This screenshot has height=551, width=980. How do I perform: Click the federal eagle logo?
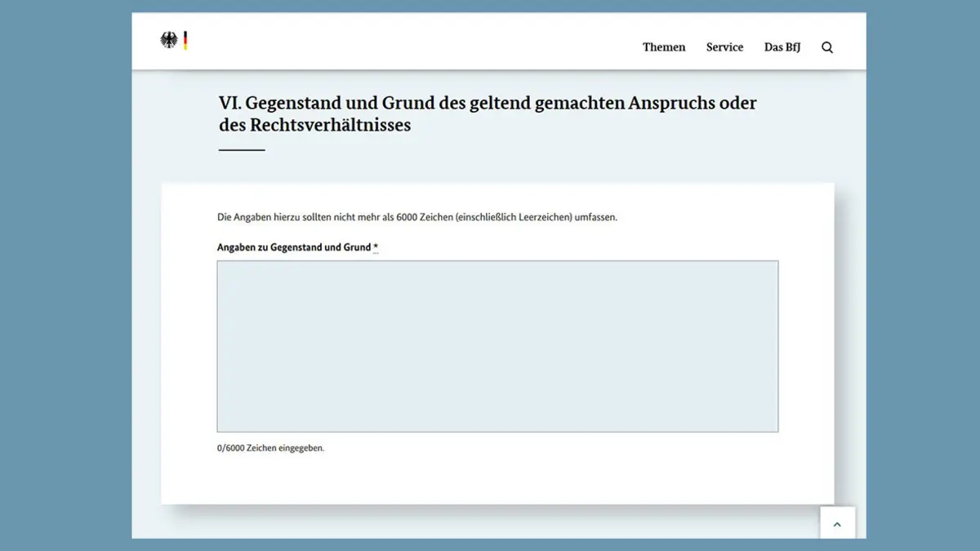pos(169,41)
